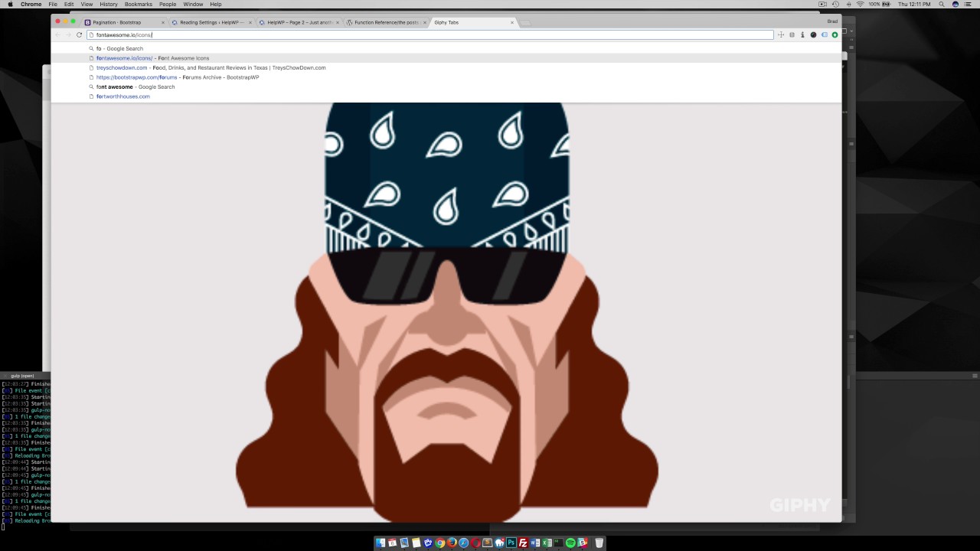
Task: Open the Window menu
Action: click(x=193, y=4)
